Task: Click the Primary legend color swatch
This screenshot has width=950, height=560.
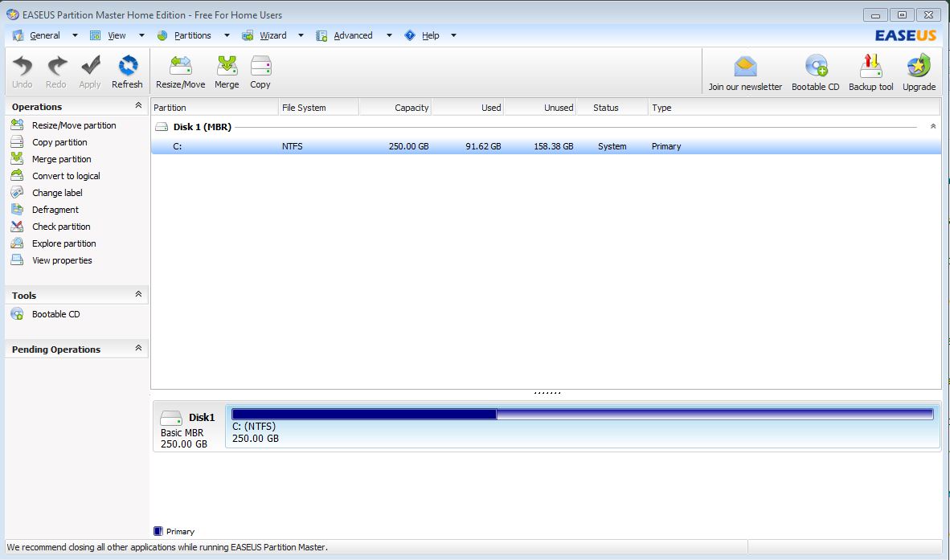Action: pos(158,531)
